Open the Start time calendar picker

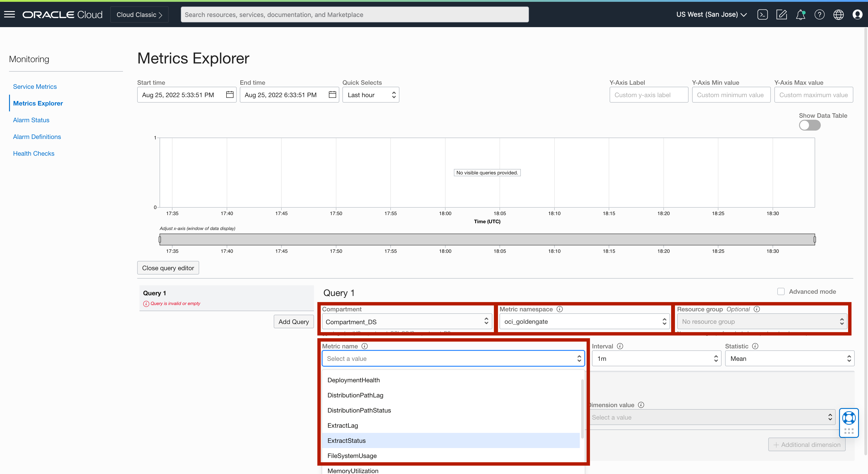coord(230,95)
